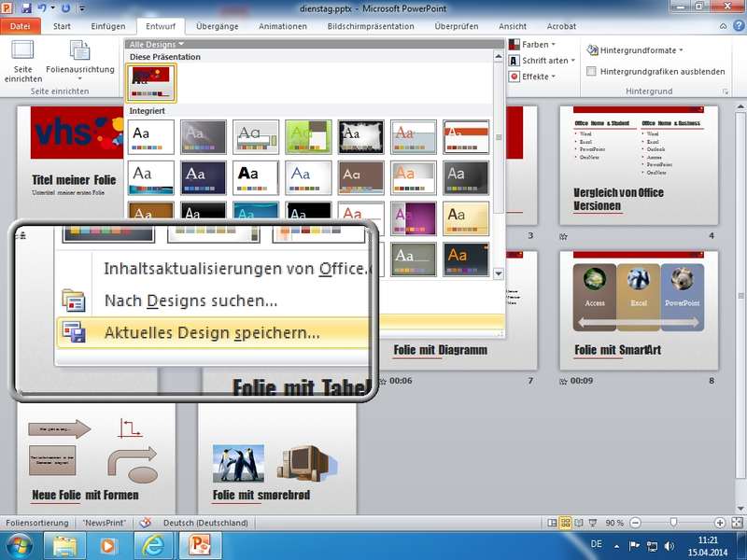Choose Aktuelles Design speichern menu entry
Viewport: 747px width, 560px height.
pyautogui.click(x=212, y=331)
